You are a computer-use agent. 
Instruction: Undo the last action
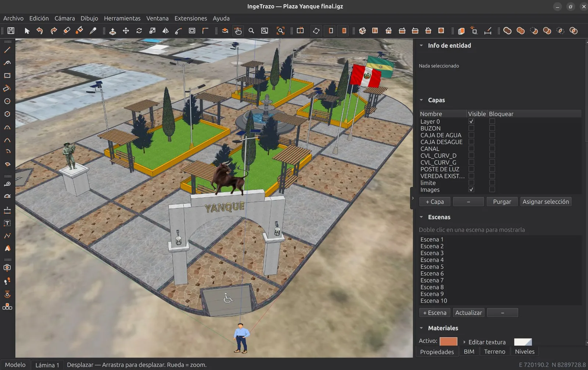[40, 31]
